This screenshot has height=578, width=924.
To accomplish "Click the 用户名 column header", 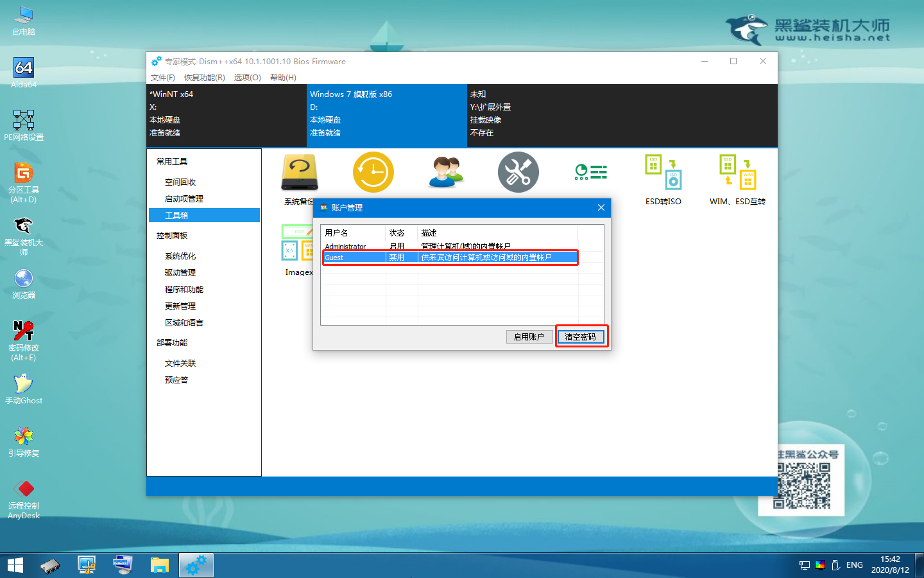I will click(x=353, y=232).
